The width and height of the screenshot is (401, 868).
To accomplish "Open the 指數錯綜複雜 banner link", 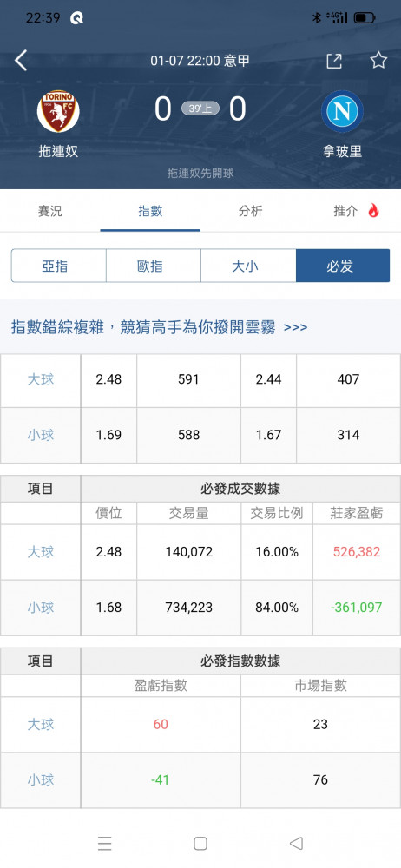I will (x=160, y=326).
